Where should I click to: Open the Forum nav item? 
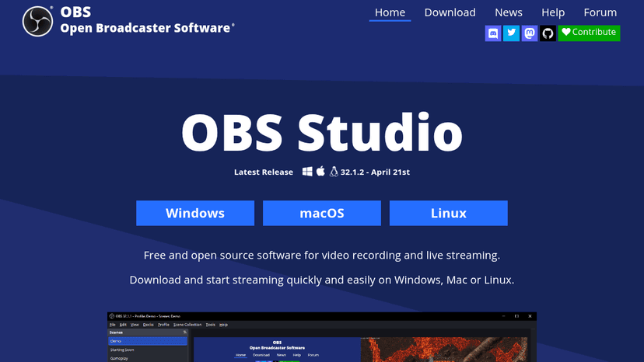[600, 12]
